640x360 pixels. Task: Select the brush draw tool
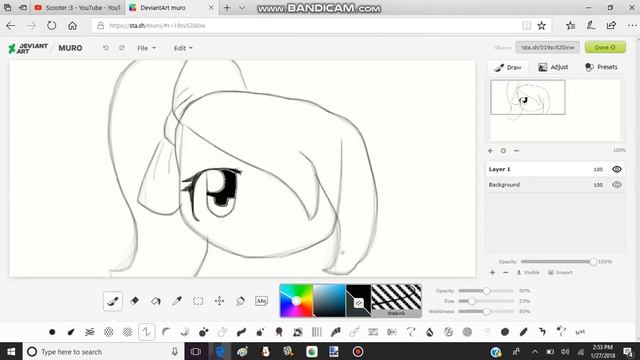[113, 301]
